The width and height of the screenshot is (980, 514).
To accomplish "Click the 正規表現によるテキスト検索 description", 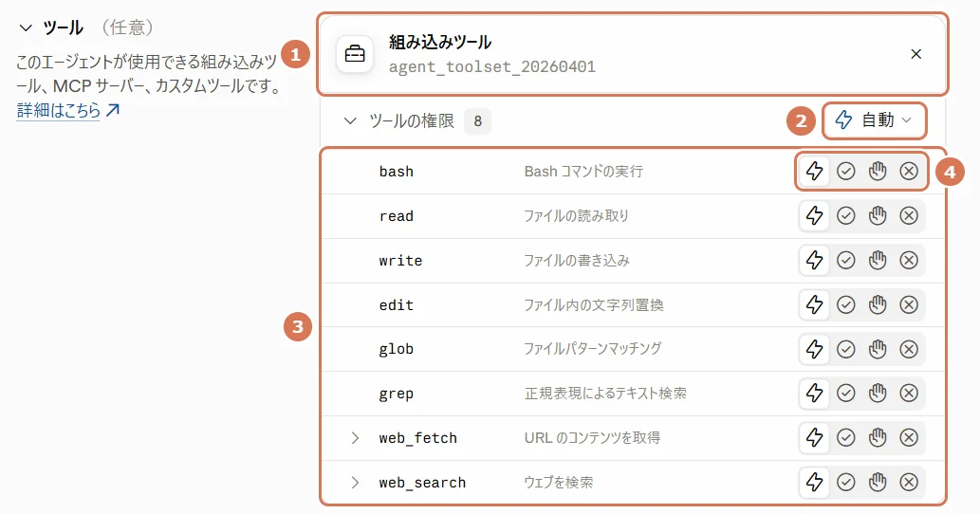I will pyautogui.click(x=605, y=393).
